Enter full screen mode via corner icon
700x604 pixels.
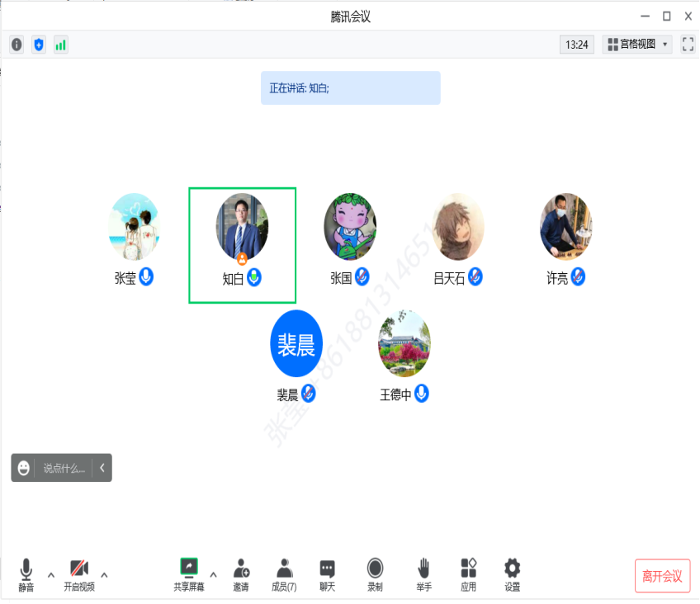click(688, 45)
